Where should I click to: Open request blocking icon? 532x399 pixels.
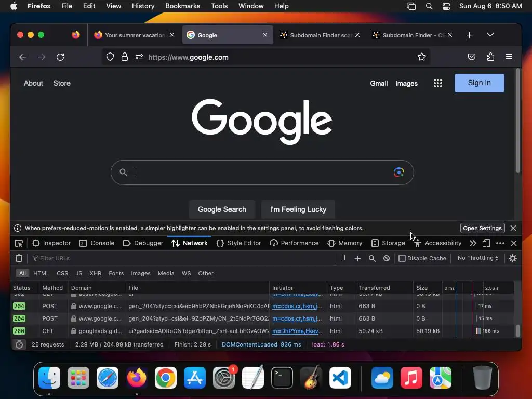387,259
